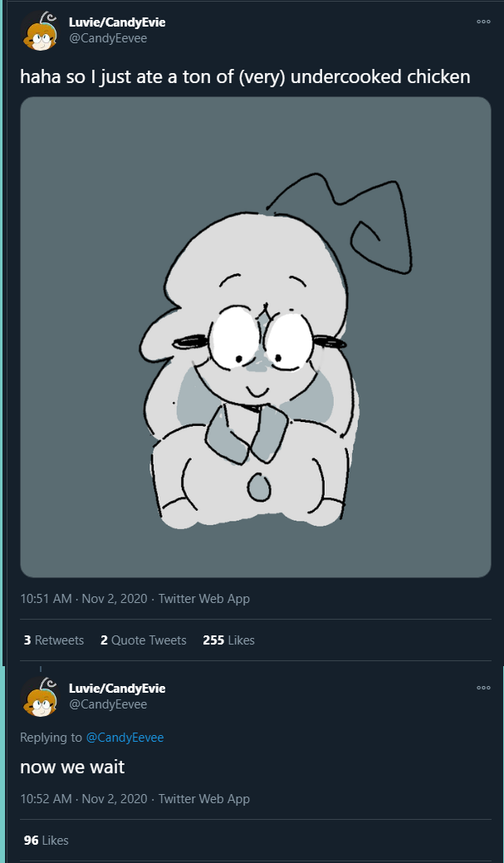This screenshot has height=863, width=504.
Task: Click the @CandyEevee handle under the reply tweet's name
Action: point(108,704)
